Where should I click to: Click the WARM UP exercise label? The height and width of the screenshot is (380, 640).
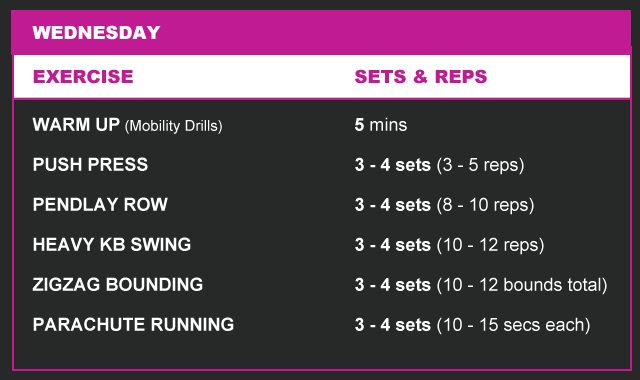coord(76,124)
